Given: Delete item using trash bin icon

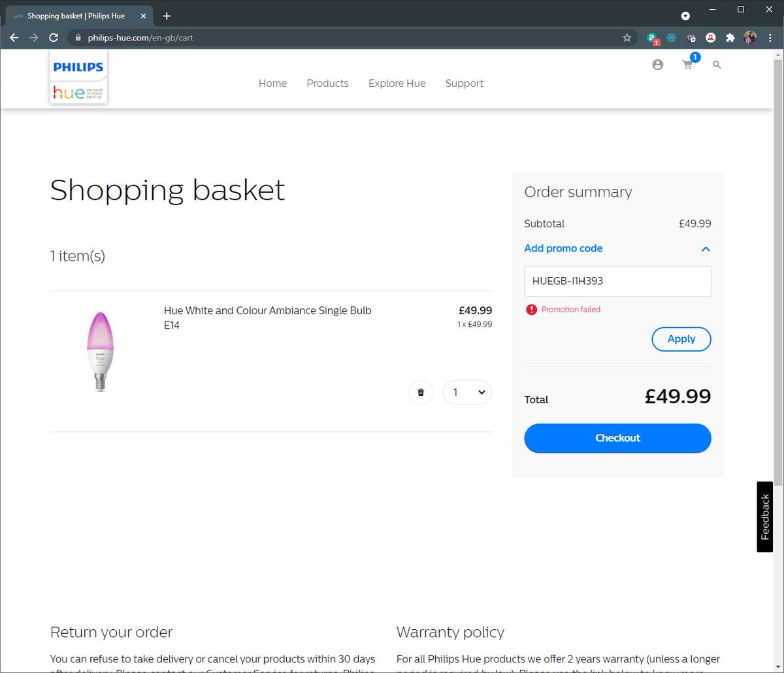Looking at the screenshot, I should pyautogui.click(x=421, y=392).
